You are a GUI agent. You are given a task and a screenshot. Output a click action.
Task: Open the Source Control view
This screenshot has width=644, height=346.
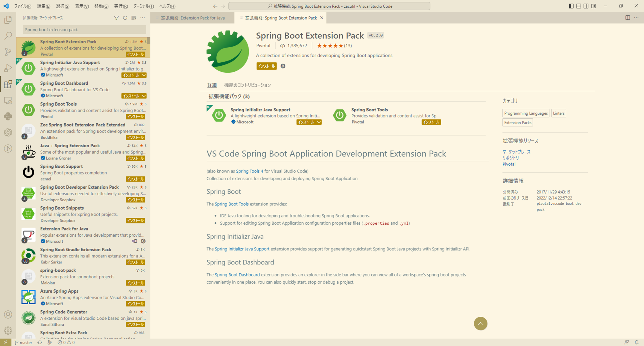(8, 52)
